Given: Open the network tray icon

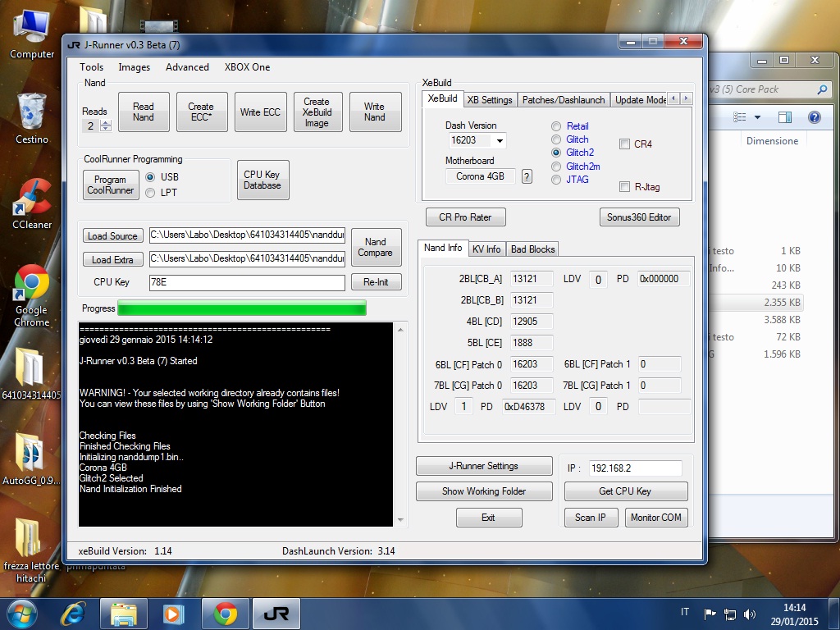Looking at the screenshot, I should [x=729, y=614].
